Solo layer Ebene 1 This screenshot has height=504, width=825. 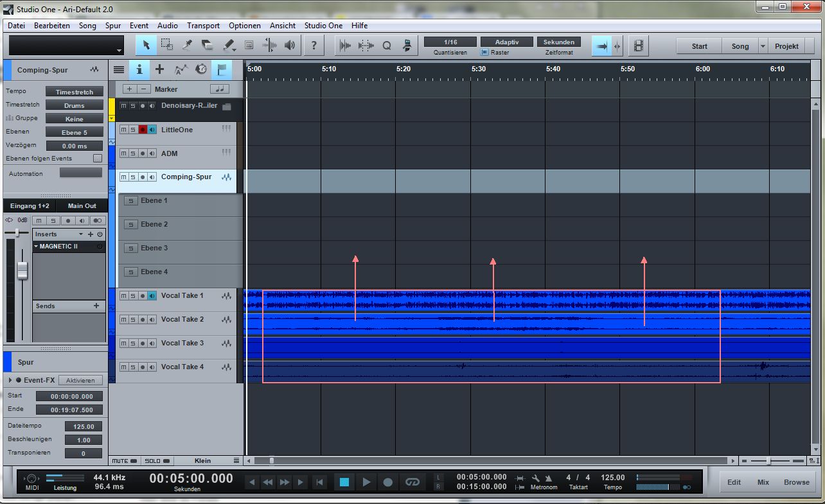click(x=131, y=201)
